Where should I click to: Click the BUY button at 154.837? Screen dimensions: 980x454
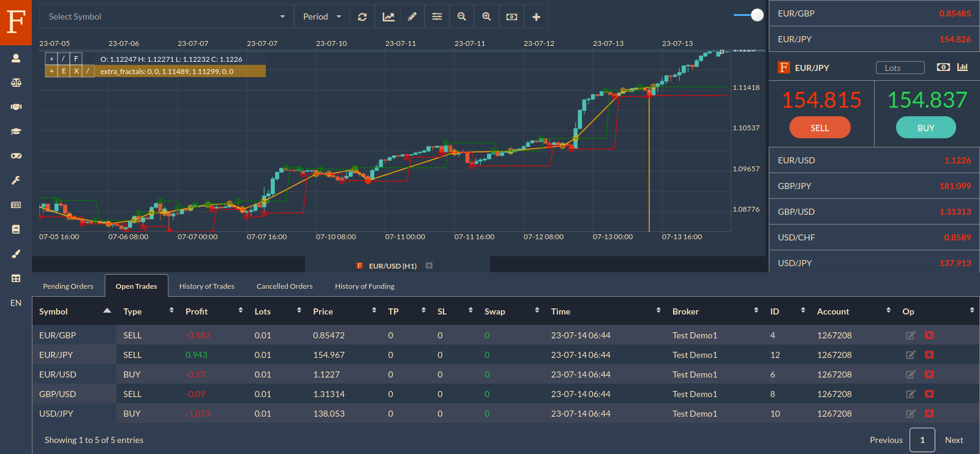point(926,127)
